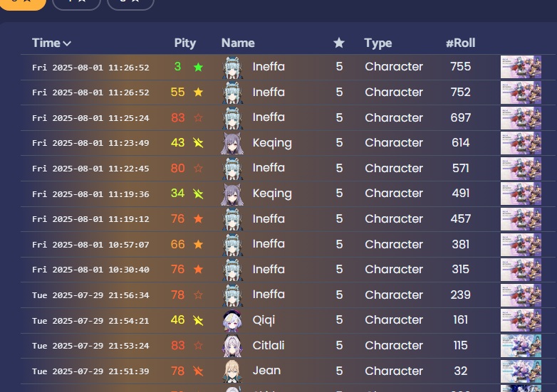
Task: Click the Jean name text
Action: click(266, 371)
